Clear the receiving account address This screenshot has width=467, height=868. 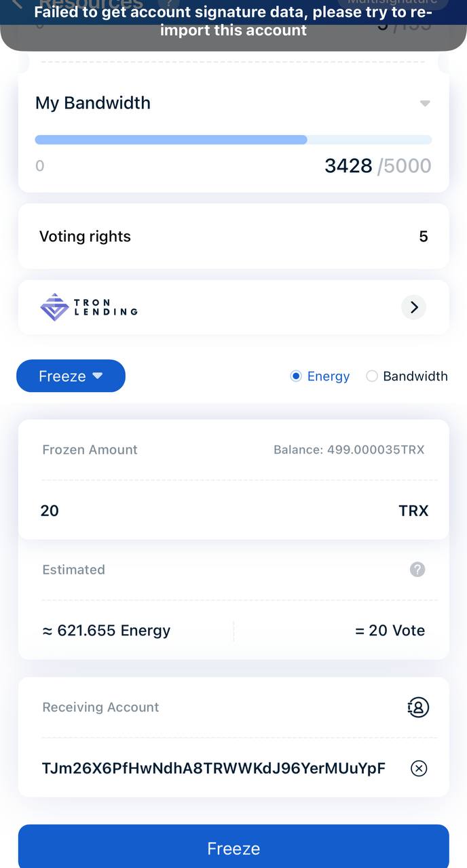(419, 768)
